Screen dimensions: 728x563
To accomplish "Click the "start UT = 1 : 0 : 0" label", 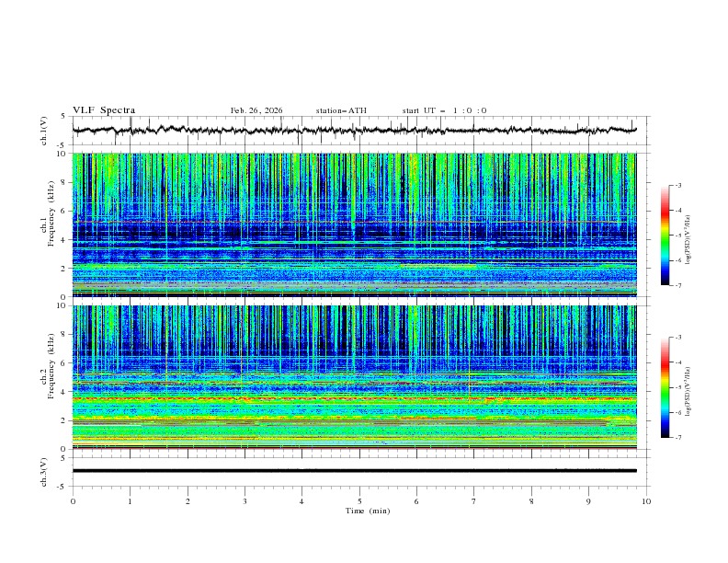I will tap(444, 110).
